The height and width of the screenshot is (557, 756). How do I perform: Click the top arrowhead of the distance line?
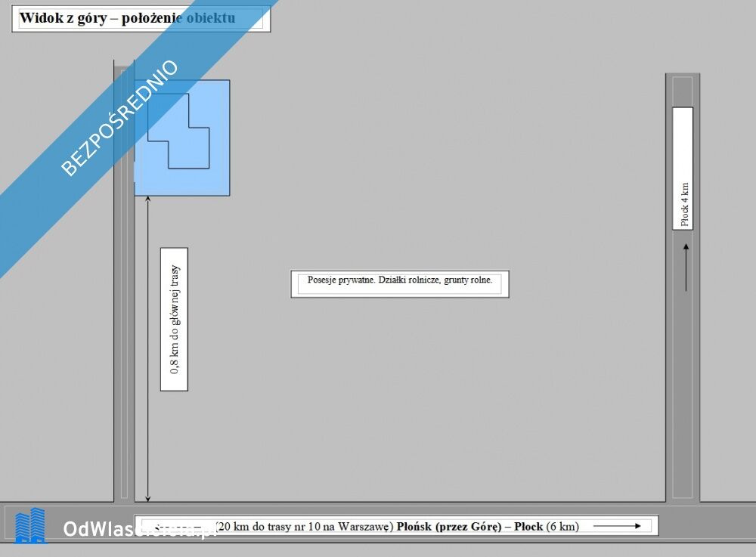coord(147,200)
